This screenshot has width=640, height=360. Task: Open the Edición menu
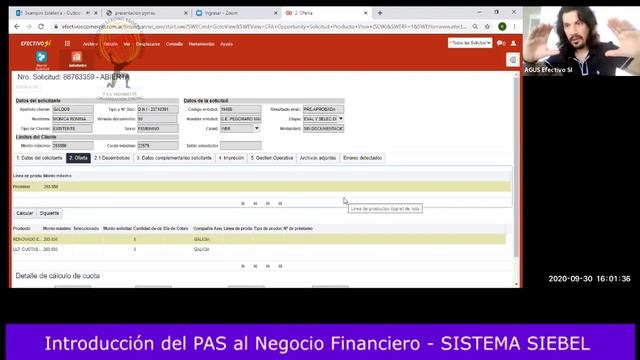111,44
